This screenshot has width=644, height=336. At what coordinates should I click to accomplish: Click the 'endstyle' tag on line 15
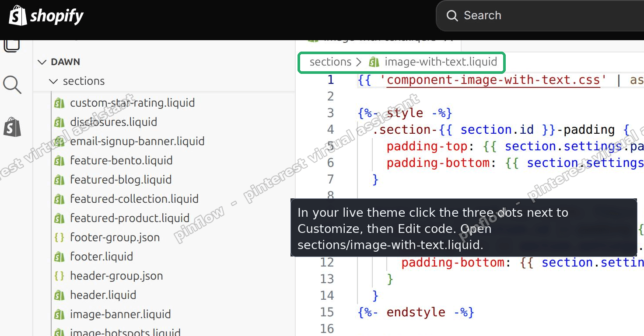416,312
